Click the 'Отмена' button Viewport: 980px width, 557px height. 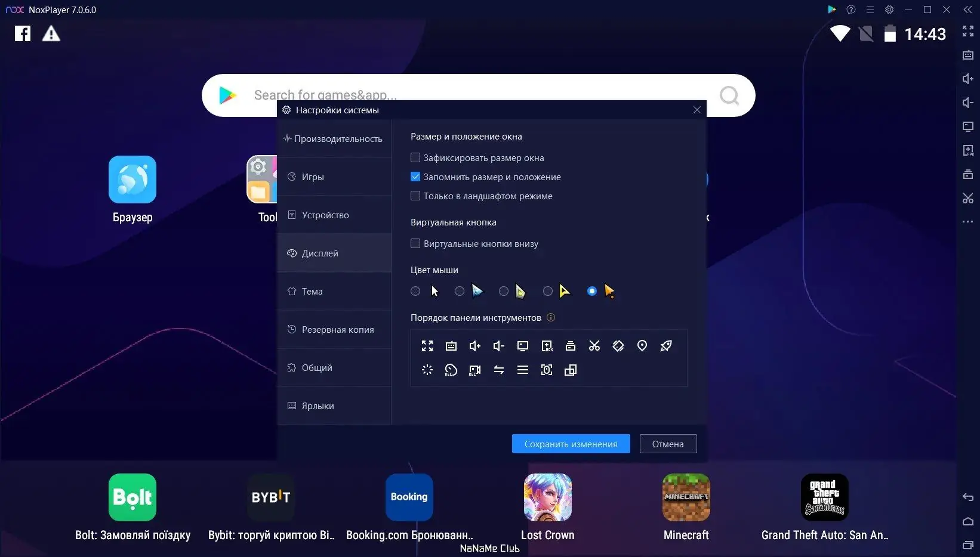point(668,444)
